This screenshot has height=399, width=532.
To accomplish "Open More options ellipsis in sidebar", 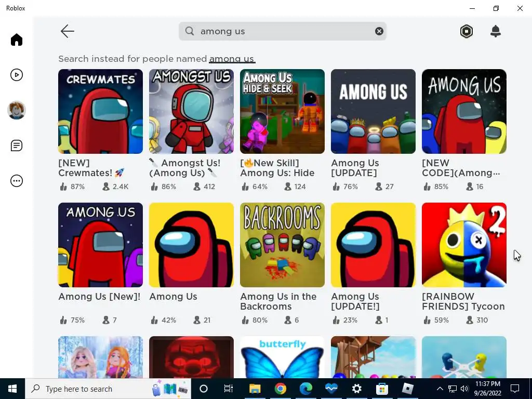I will pyautogui.click(x=16, y=181).
